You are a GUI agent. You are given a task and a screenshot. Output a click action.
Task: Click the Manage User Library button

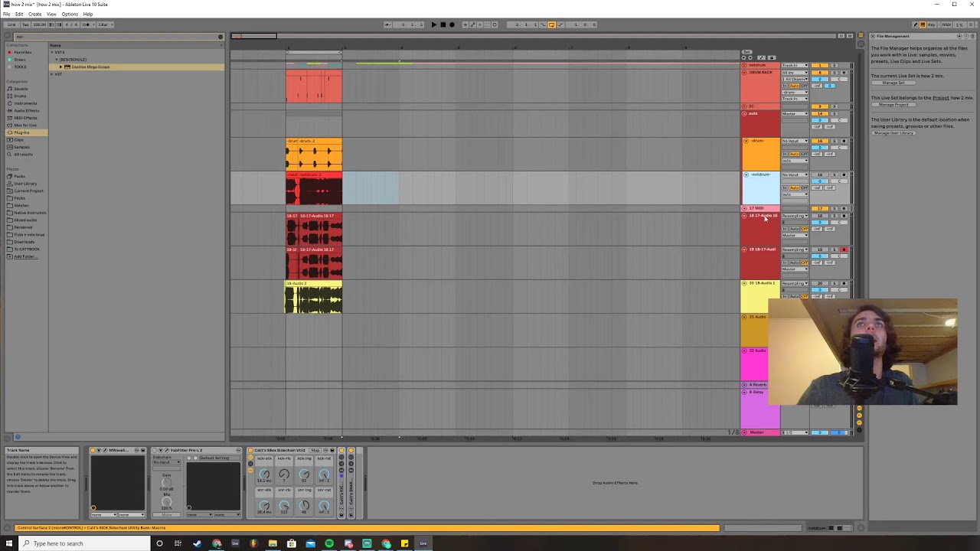pyautogui.click(x=893, y=133)
